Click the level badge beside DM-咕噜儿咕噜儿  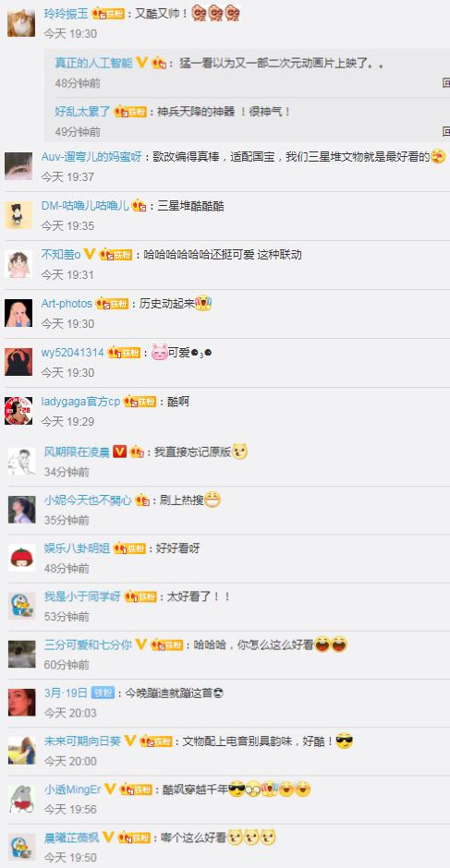point(140,206)
